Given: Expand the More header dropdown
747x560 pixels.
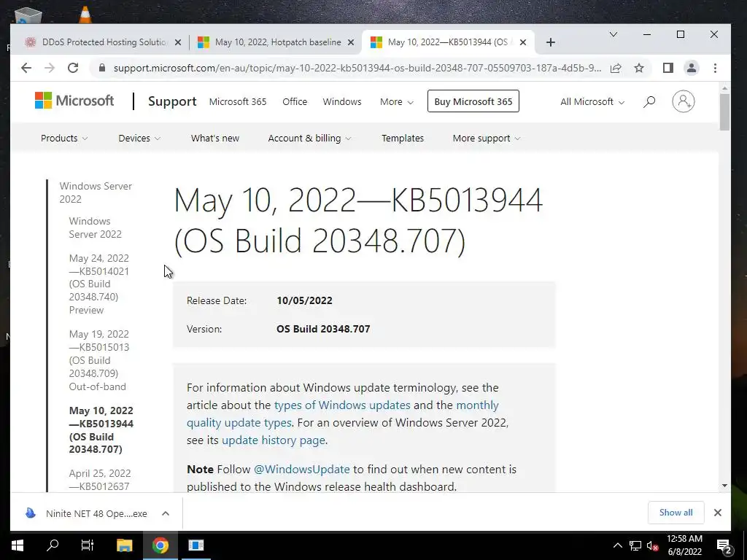Looking at the screenshot, I should click(x=396, y=102).
